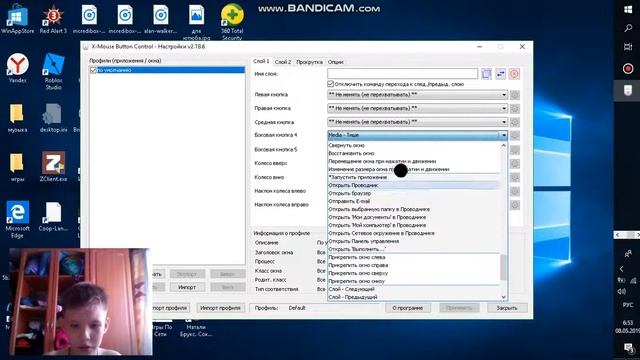The width and height of the screenshot is (640, 360).
Task: Choose 'Прикрепить окно слева' in the list
Action: click(x=413, y=258)
